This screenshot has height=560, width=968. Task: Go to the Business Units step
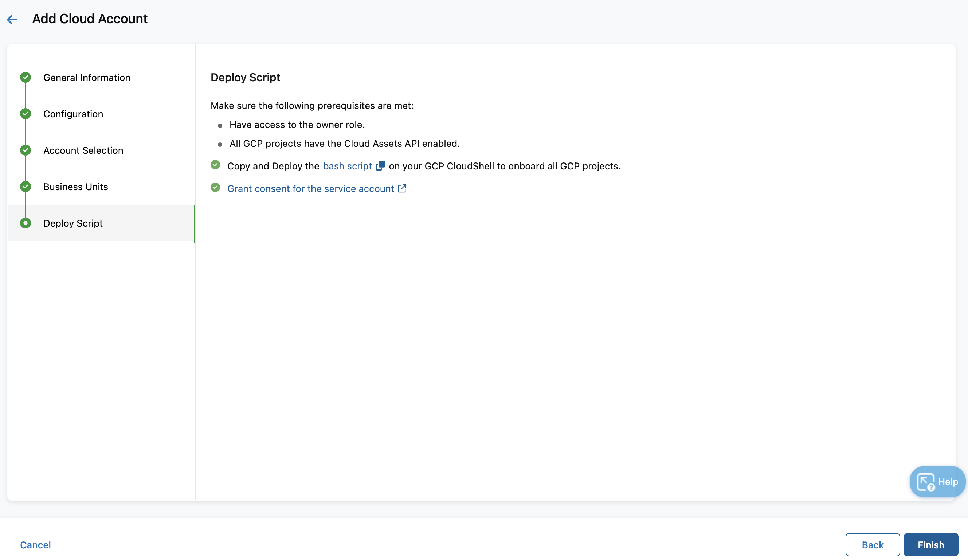pos(75,187)
